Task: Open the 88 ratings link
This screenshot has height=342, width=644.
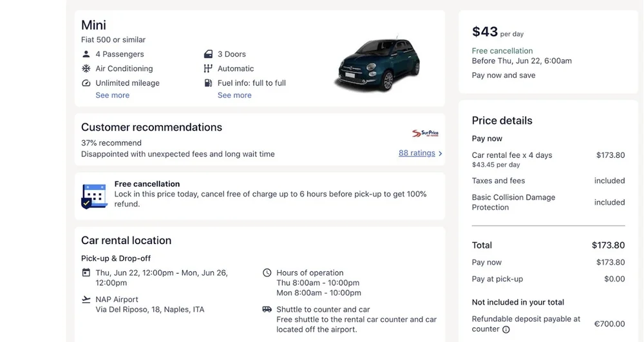Action: [x=417, y=153]
